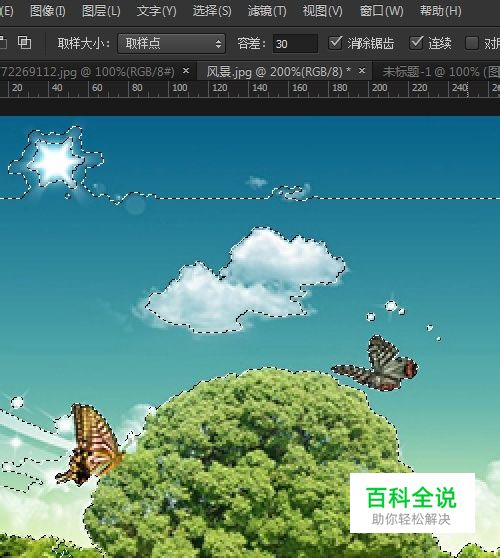Click the 容差 label

click(x=252, y=44)
